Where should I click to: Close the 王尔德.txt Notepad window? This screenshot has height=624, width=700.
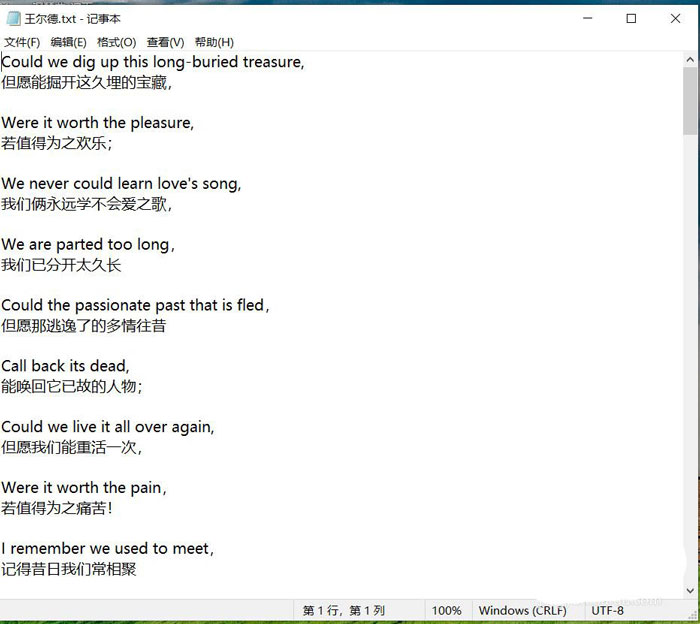677,19
